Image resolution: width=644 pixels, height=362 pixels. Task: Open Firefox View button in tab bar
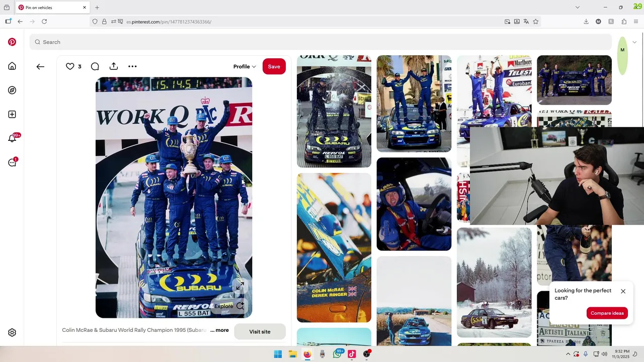(7, 8)
